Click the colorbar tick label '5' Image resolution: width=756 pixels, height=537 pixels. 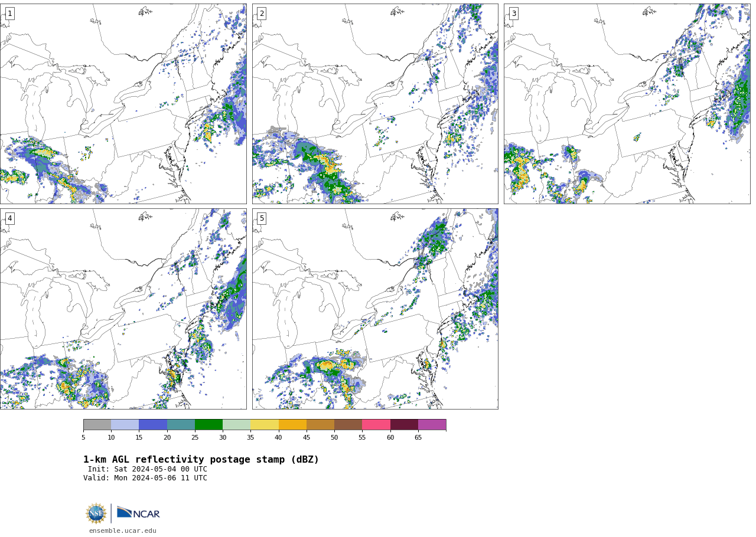[83, 437]
